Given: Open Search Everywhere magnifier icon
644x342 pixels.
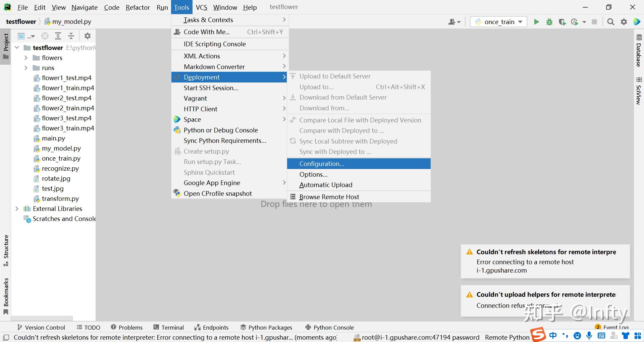Looking at the screenshot, I should tap(611, 22).
